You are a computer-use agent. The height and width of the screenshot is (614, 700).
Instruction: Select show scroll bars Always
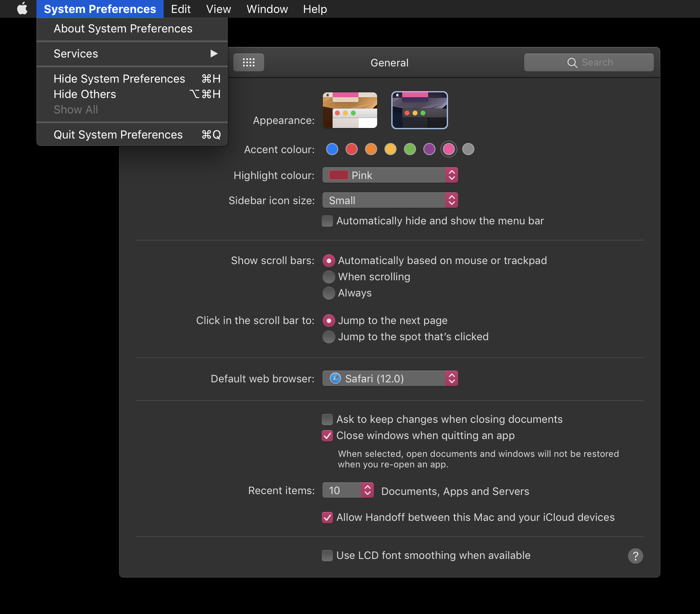(x=329, y=293)
